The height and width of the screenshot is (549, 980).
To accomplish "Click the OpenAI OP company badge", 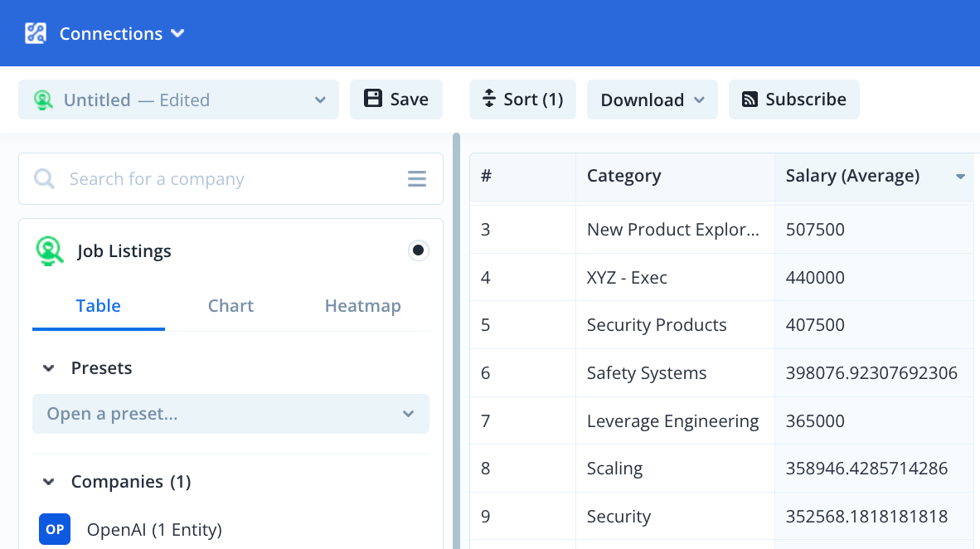I will (55, 529).
